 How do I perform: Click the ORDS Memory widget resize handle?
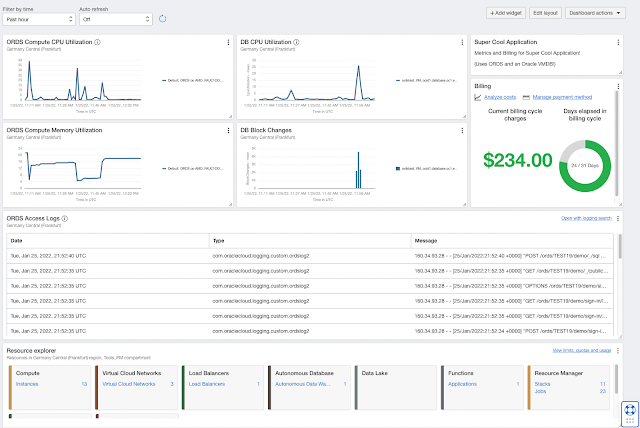click(230, 205)
